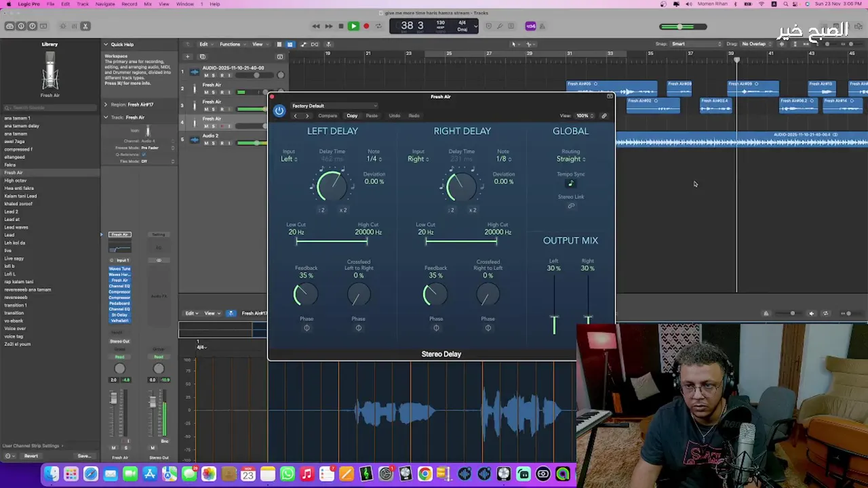Open the File menu
Viewport: 868px width, 488px height.
50,4
